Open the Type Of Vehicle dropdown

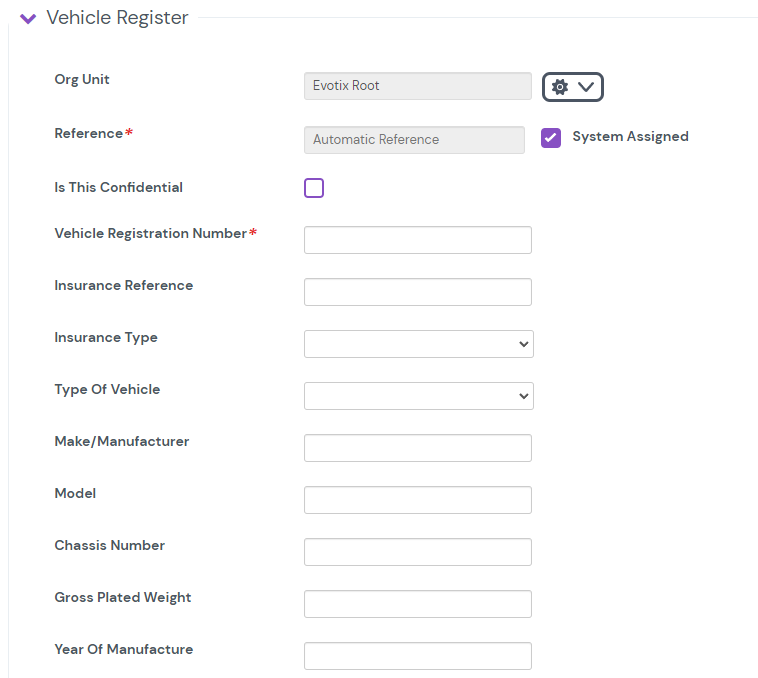click(x=419, y=396)
